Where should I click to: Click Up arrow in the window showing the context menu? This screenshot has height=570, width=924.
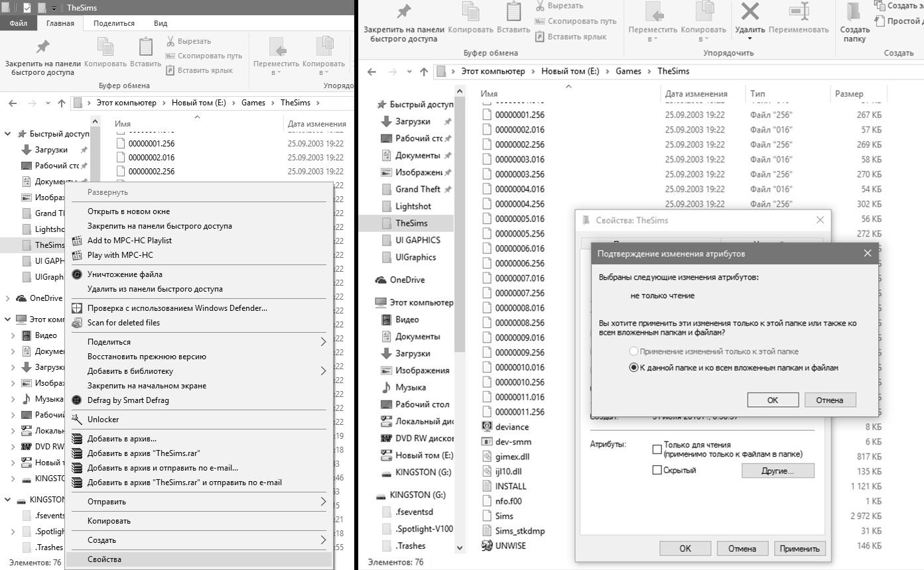[62, 103]
